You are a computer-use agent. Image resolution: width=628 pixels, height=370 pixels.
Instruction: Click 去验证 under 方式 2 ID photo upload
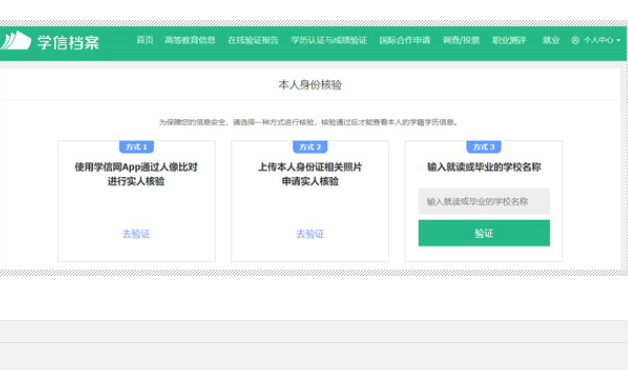tap(310, 234)
